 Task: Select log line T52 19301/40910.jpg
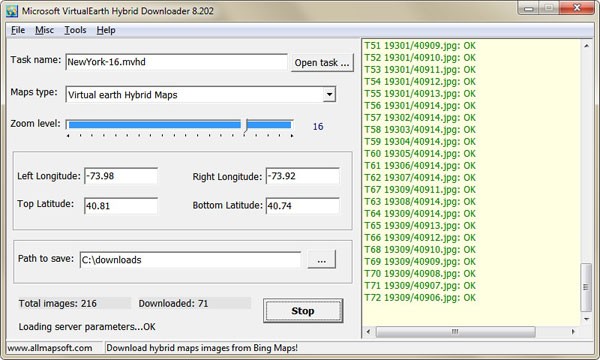420,57
